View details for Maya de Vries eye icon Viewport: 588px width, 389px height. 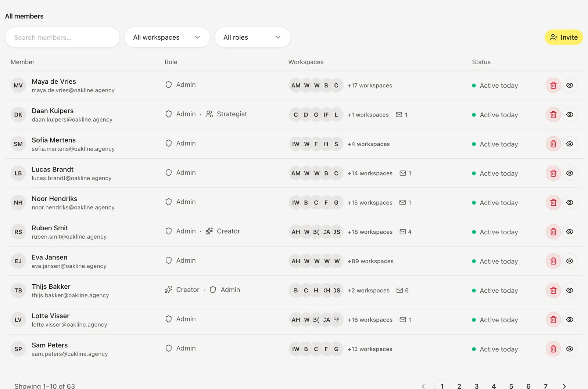570,85
